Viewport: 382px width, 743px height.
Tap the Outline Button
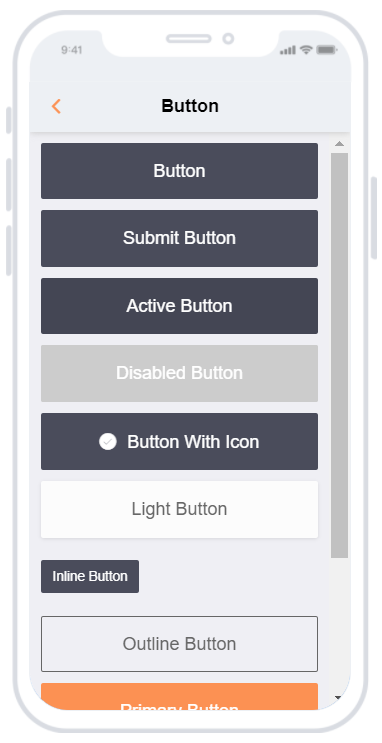coord(179,644)
